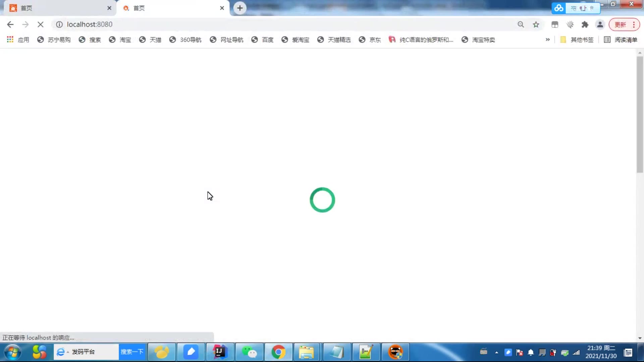644x362 pixels.
Task: Click the 更新 update button
Action: click(620, 24)
